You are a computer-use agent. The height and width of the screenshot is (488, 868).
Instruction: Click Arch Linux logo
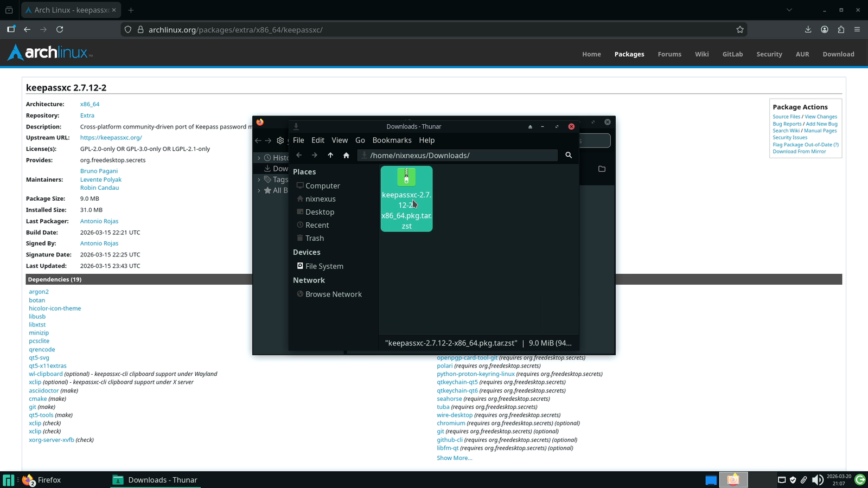[50, 52]
